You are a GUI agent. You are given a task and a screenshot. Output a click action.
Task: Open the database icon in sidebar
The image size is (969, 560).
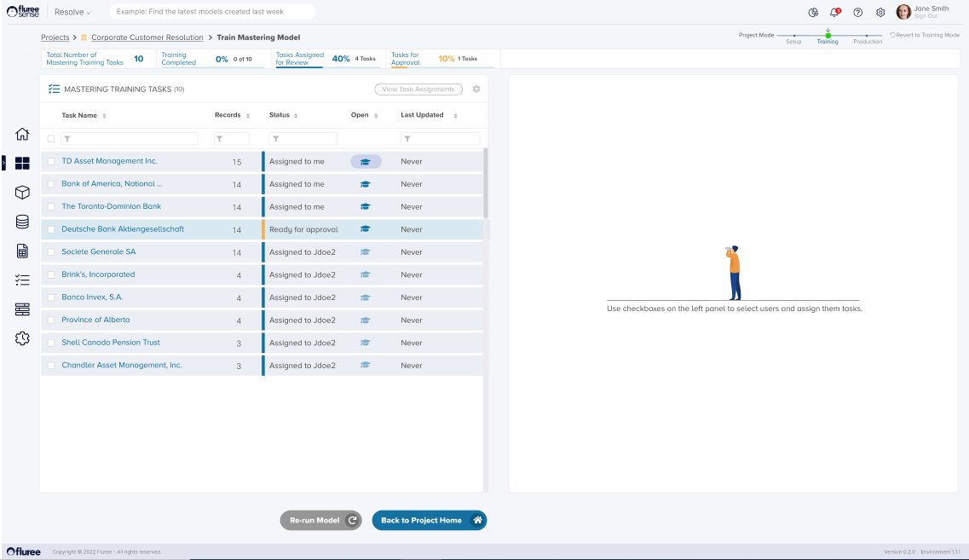(x=23, y=222)
